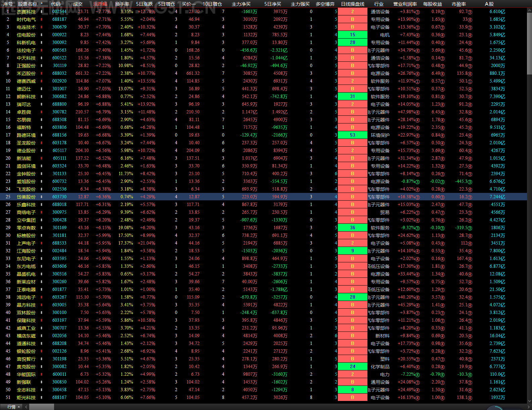Sort by the 营业利润率 column header
This screenshot has height=410, width=532.
pos(405,4)
